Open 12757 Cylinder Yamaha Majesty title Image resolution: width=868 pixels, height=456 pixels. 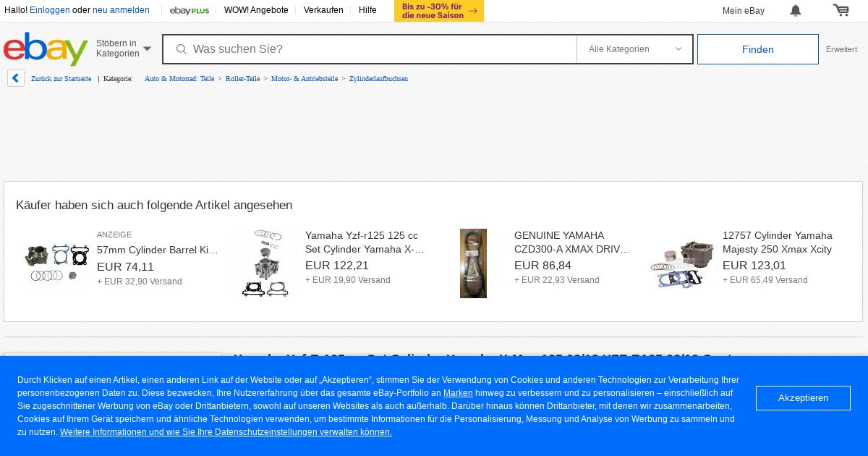click(778, 242)
